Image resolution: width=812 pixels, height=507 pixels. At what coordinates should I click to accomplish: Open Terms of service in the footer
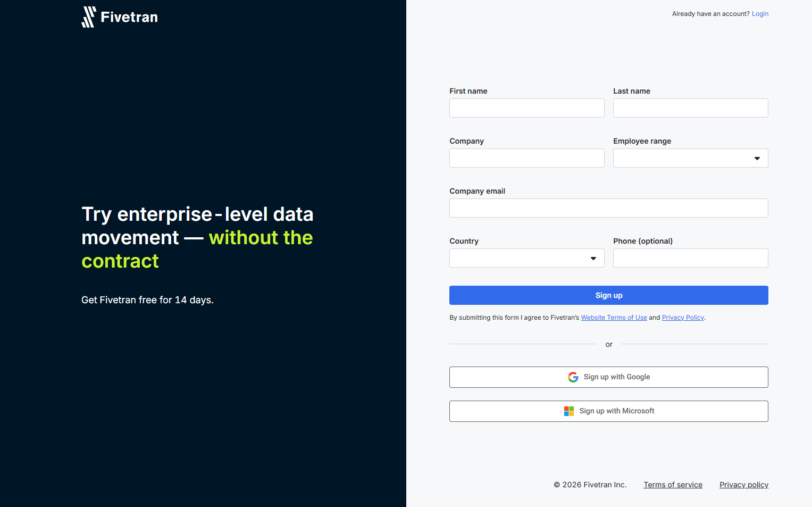coord(673,485)
